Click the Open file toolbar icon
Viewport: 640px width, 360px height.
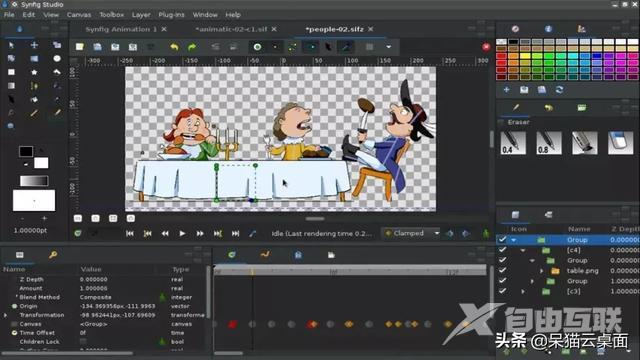[x=97, y=47]
